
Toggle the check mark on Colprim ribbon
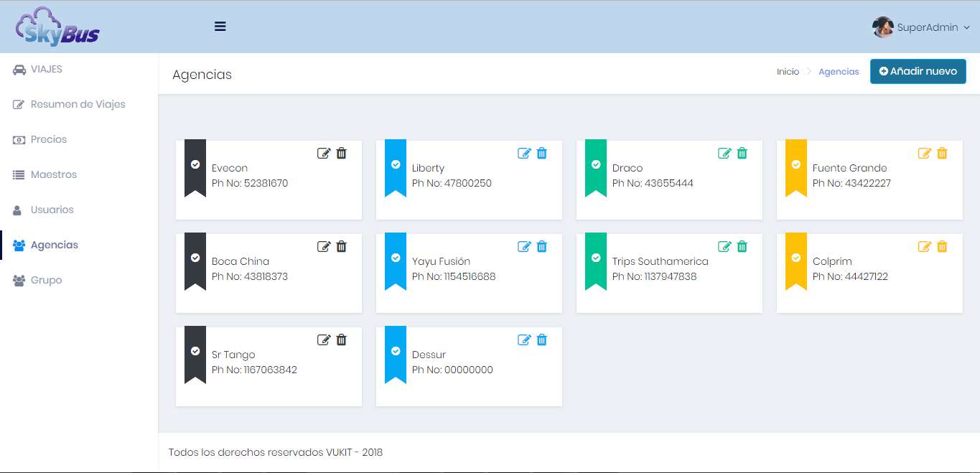tap(796, 258)
